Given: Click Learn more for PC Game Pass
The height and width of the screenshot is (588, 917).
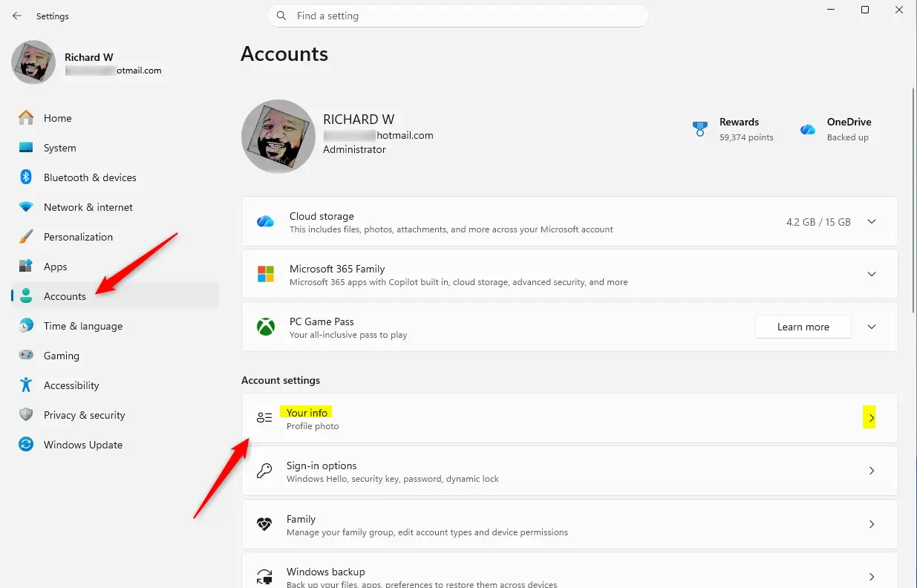Looking at the screenshot, I should pos(803,327).
